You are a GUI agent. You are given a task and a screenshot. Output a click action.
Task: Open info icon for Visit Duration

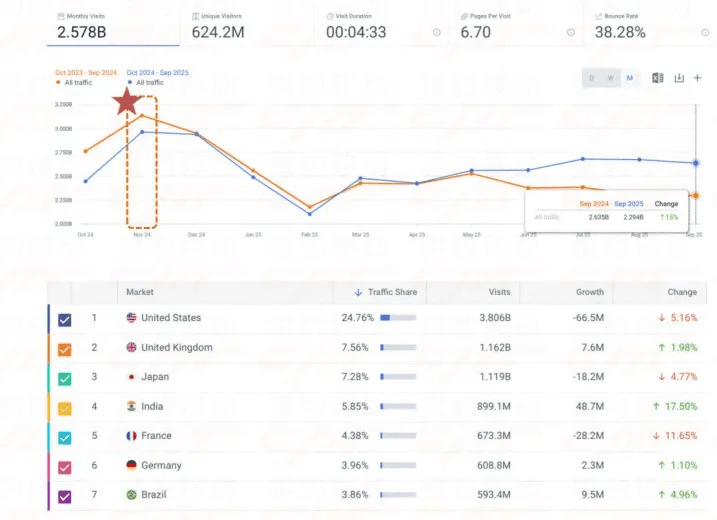pyautogui.click(x=437, y=32)
